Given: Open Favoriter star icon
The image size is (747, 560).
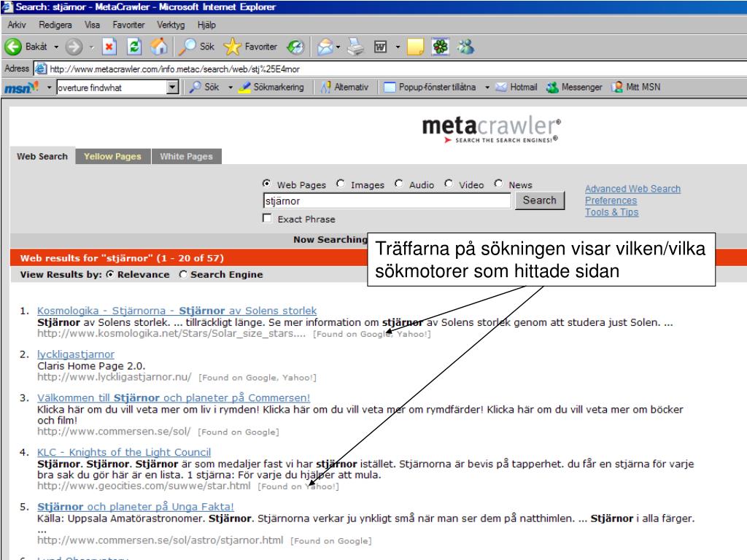Looking at the screenshot, I should click(x=232, y=46).
